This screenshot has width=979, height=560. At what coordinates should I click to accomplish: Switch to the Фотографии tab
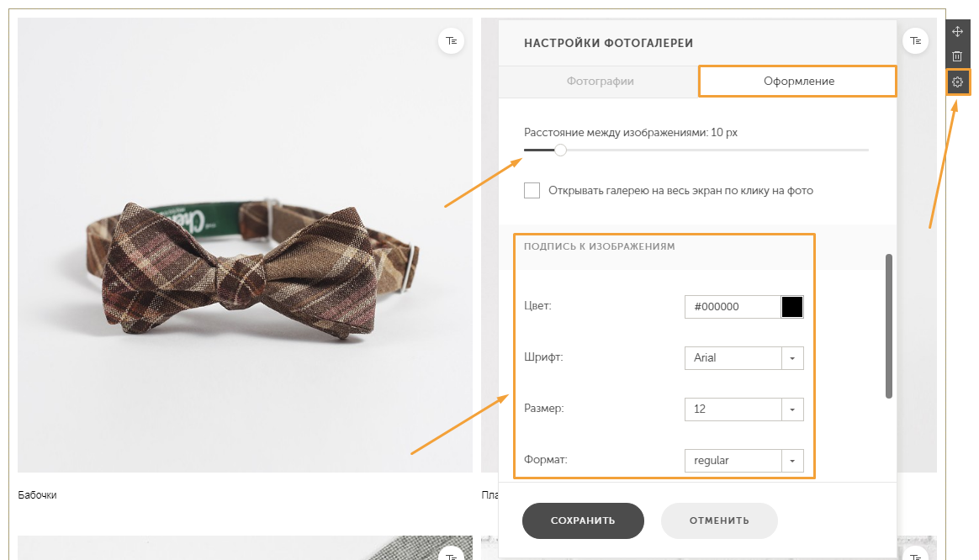point(600,82)
